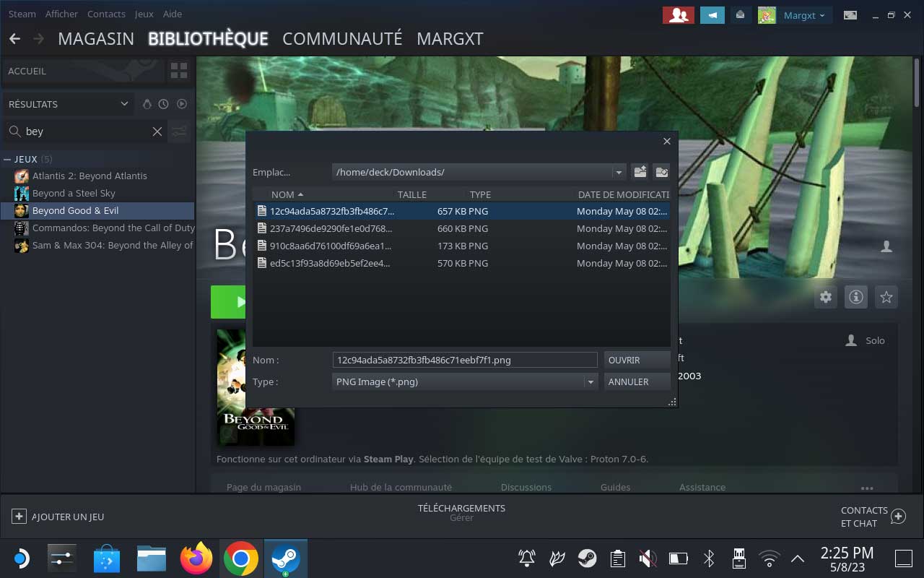Add game to favorites star icon
The image size is (924, 578).
coord(886,296)
